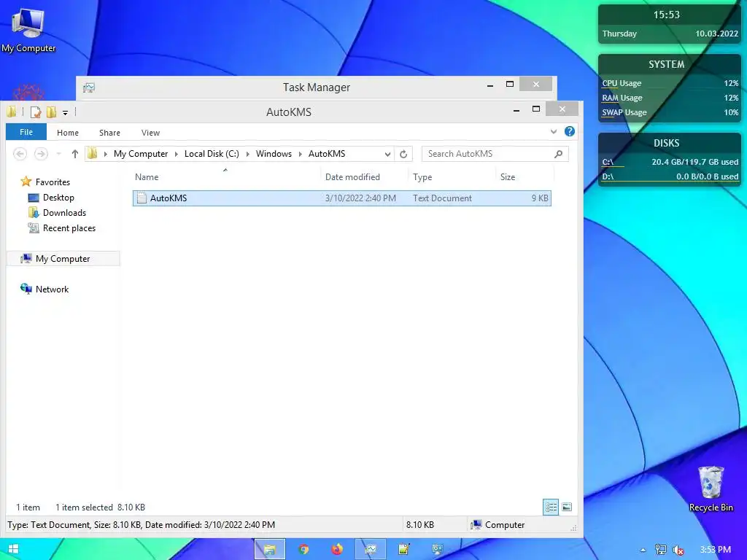Open Customize Quick Access Toolbar dropdown

[x=65, y=113]
